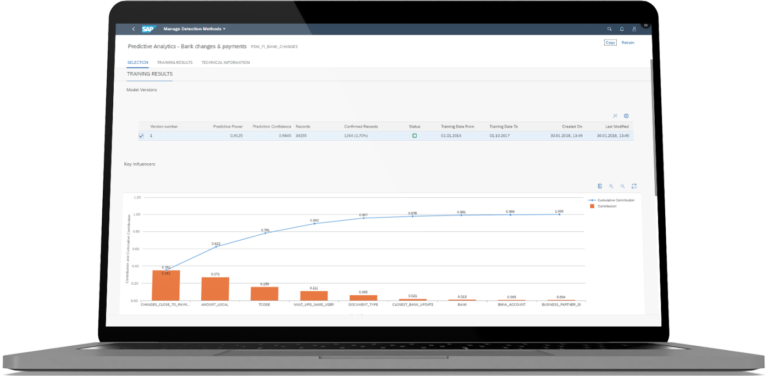The height and width of the screenshot is (376, 768).
Task: Zoom in on the Key Influencers chart
Action: [611, 186]
